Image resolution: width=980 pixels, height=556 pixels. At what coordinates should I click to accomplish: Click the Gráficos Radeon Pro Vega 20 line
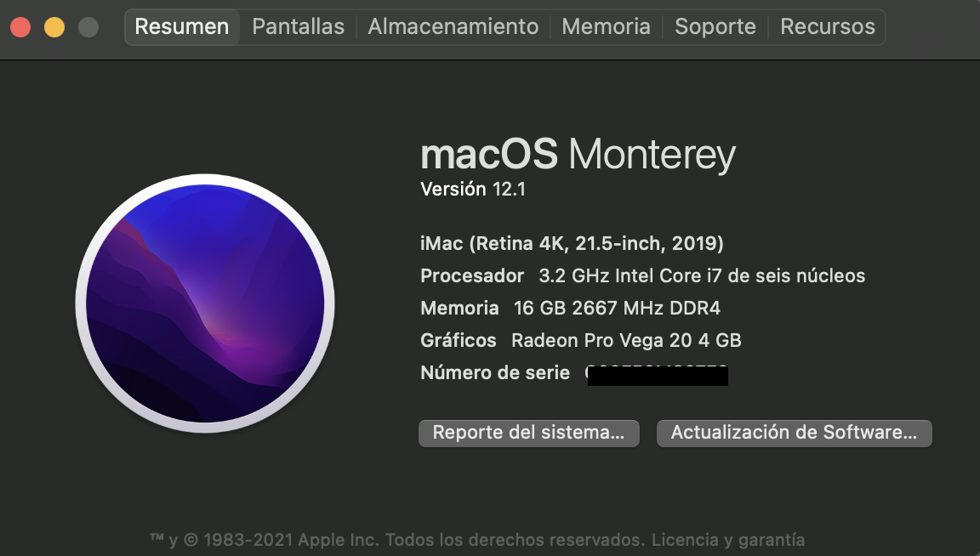pos(581,341)
